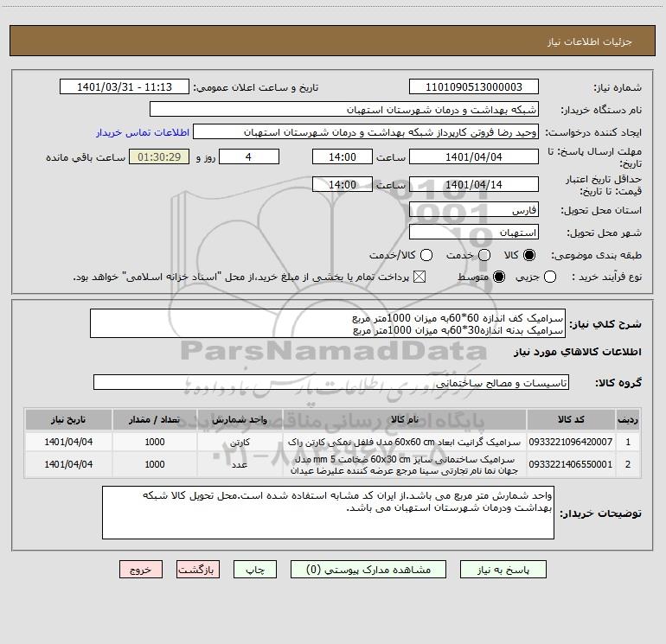Click the توضیحات خریدار text area
The height and width of the screenshot is (644, 666).
click(328, 513)
